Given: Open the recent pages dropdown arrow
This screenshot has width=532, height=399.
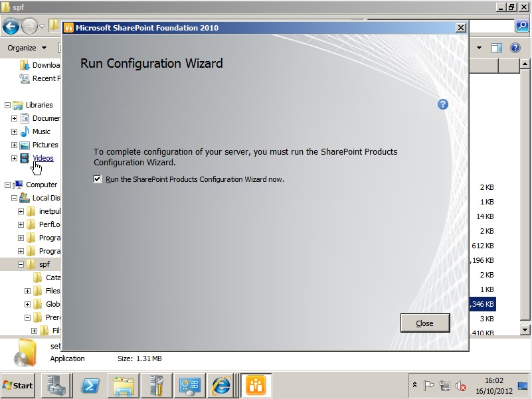Looking at the screenshot, I should pos(42,27).
